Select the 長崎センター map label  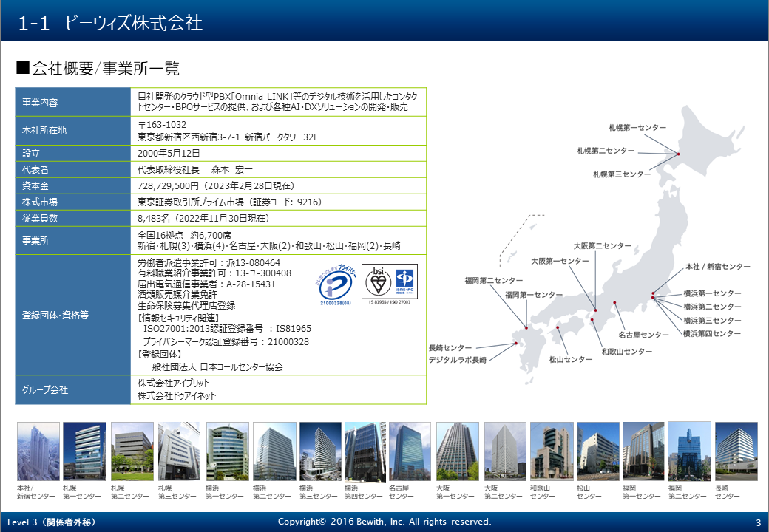pyautogui.click(x=450, y=348)
